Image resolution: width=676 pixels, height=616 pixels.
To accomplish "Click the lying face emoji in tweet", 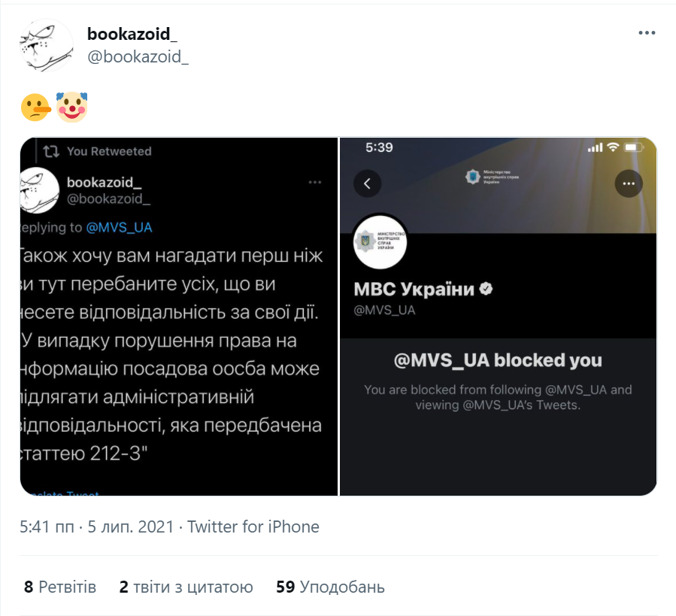I will [x=35, y=107].
